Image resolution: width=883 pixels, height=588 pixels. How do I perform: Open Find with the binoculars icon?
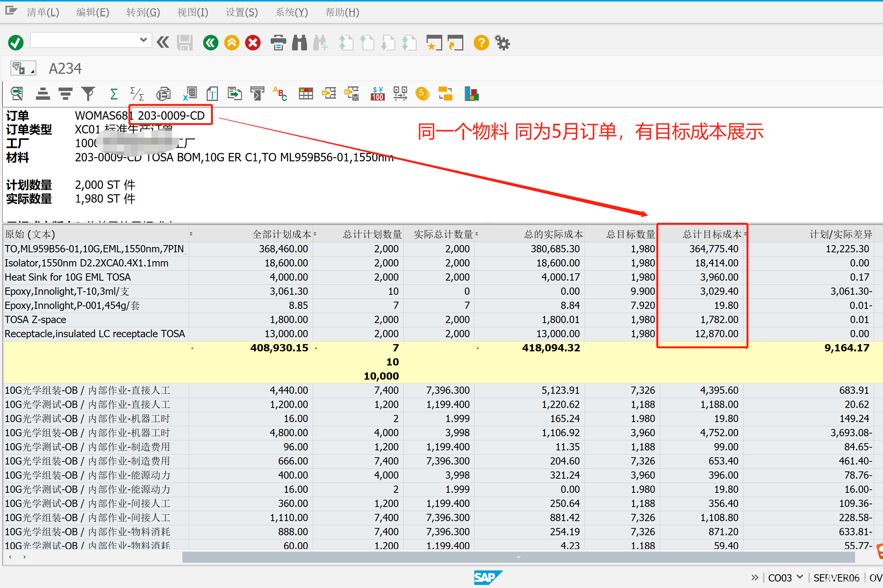pos(299,42)
